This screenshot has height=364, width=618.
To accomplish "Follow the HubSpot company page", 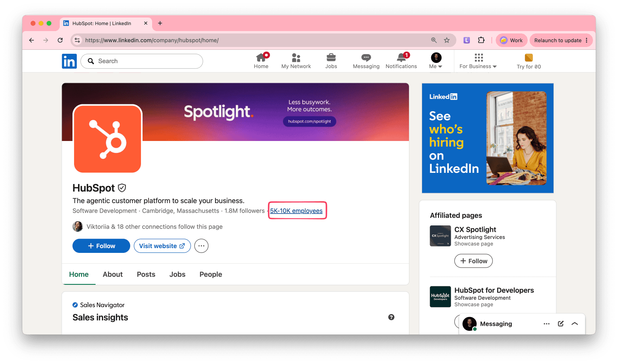I will 101,246.
